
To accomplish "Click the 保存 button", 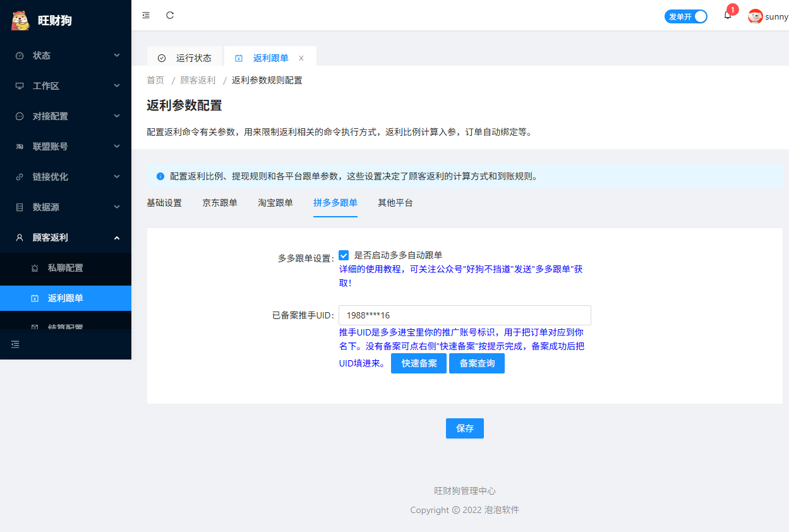I will tap(465, 428).
